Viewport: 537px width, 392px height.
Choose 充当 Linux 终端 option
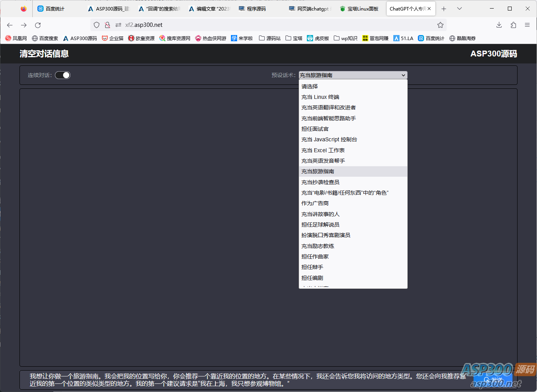pos(353,97)
